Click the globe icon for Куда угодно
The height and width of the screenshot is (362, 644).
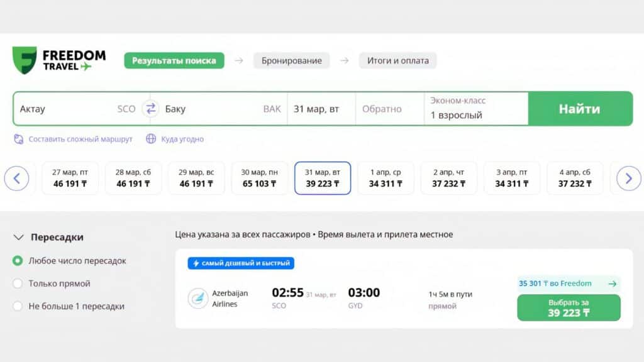[x=151, y=139]
